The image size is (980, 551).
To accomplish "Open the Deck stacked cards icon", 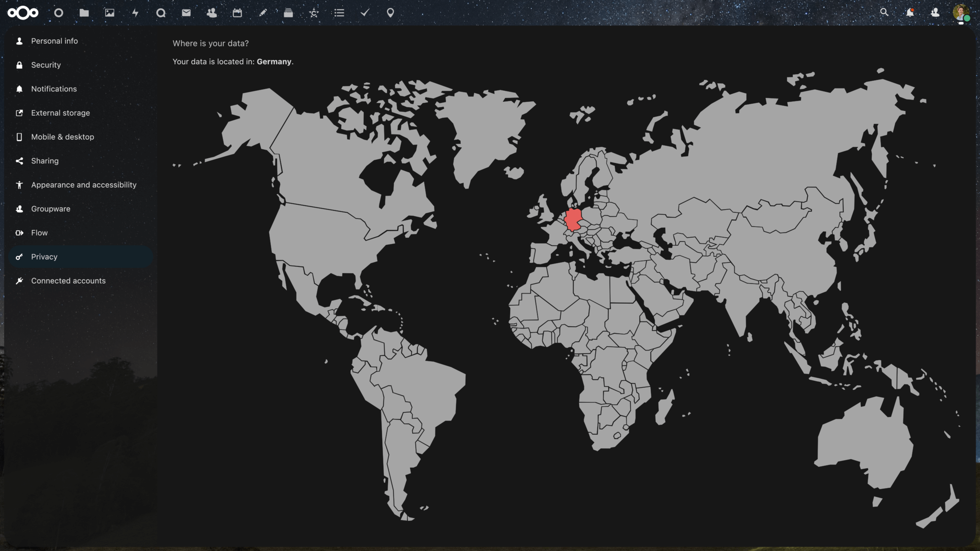I will click(x=288, y=13).
